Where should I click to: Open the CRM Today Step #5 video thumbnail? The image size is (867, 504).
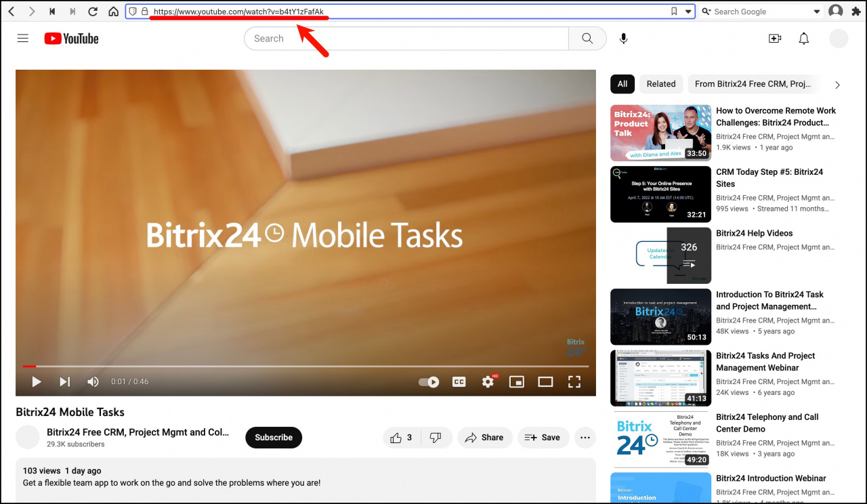(660, 194)
